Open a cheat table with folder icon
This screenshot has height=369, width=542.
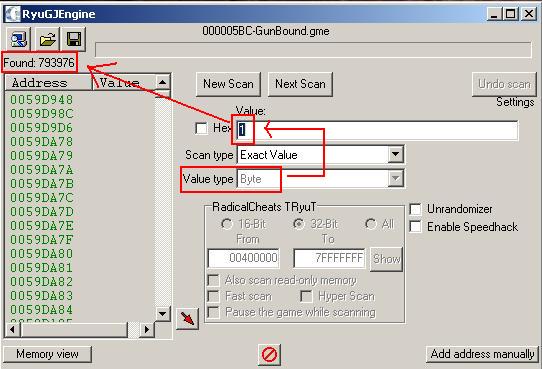coord(47,39)
